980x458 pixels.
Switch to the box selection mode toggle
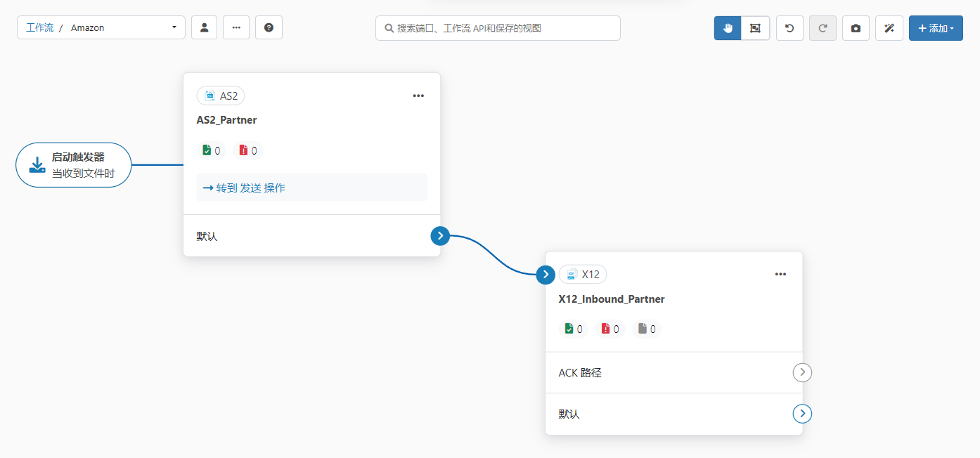click(755, 28)
